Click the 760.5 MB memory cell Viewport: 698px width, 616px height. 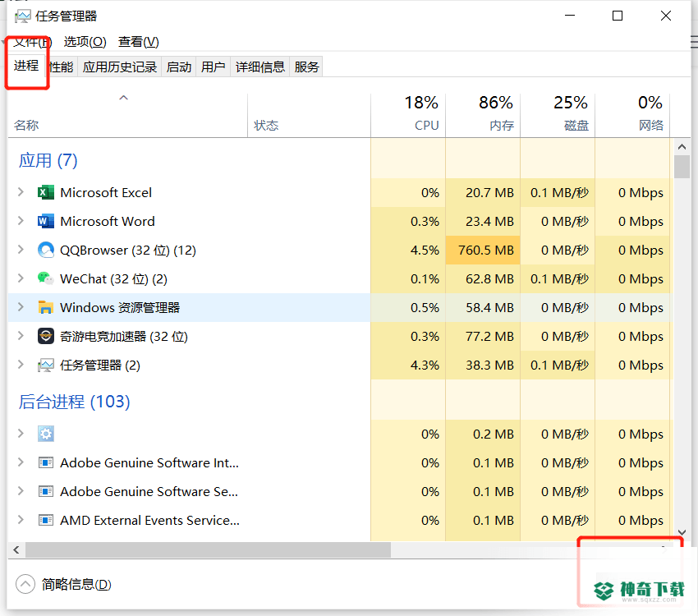(483, 250)
